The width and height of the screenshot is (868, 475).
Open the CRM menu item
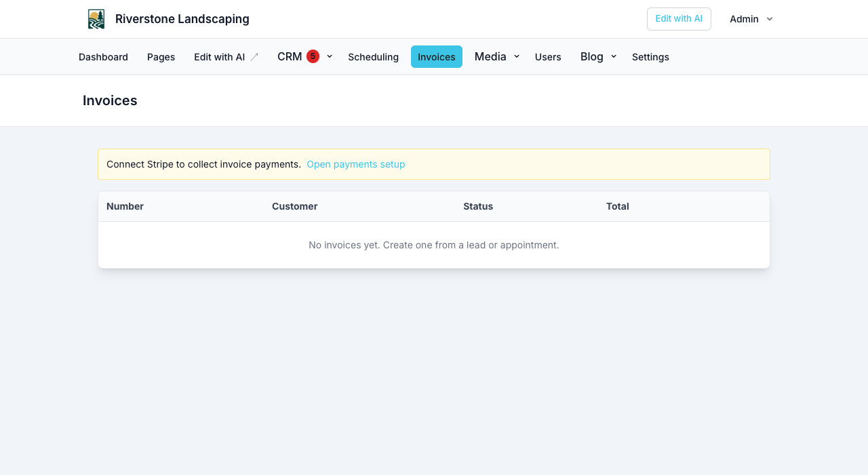pos(290,56)
